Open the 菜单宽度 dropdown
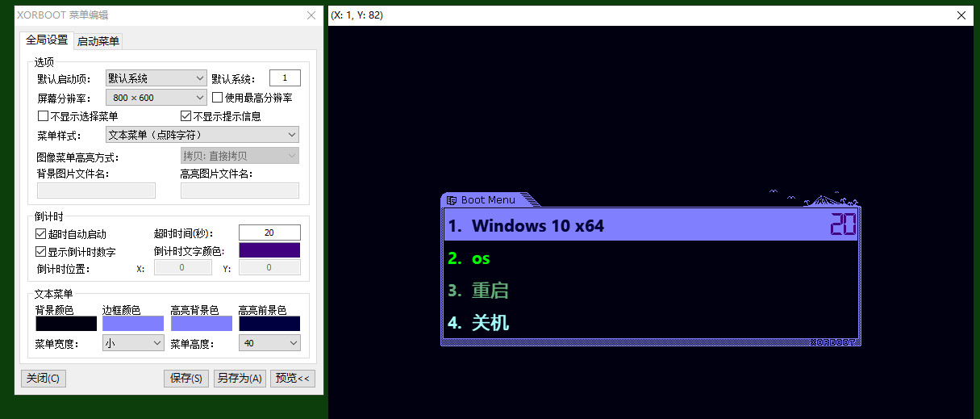 133,343
